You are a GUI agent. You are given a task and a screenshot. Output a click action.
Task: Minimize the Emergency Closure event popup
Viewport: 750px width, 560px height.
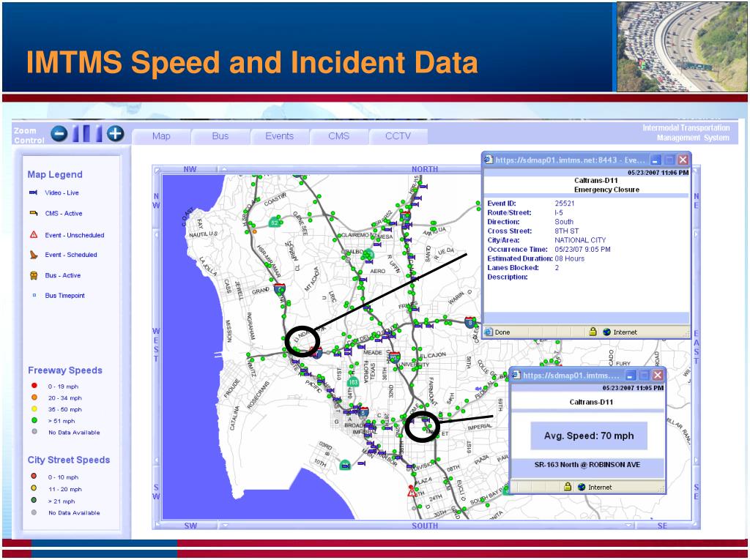pos(656,160)
